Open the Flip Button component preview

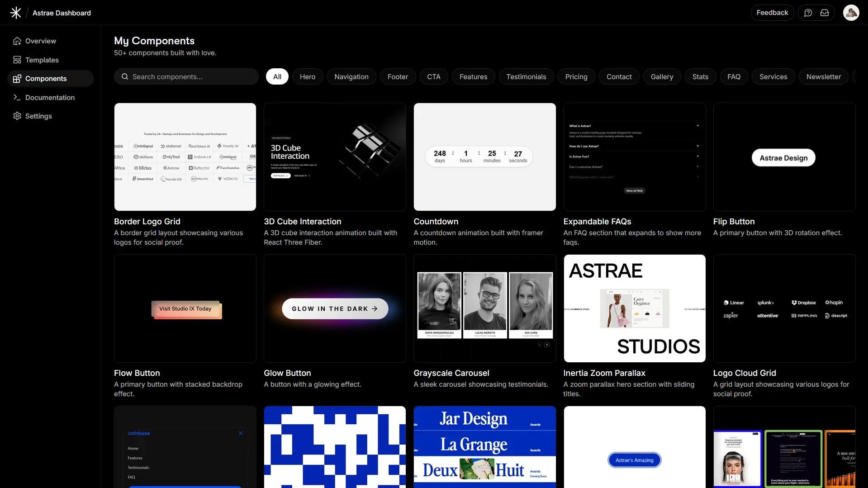click(783, 157)
